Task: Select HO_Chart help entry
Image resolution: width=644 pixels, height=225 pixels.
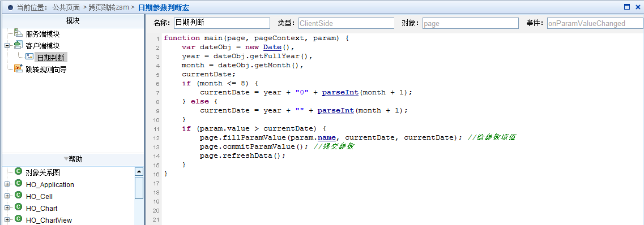Action: pos(41,209)
